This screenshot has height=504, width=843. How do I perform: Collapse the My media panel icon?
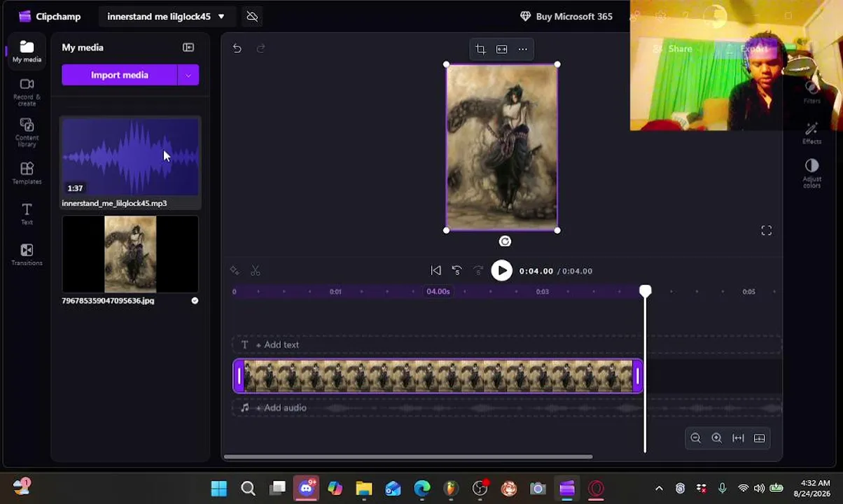point(188,48)
